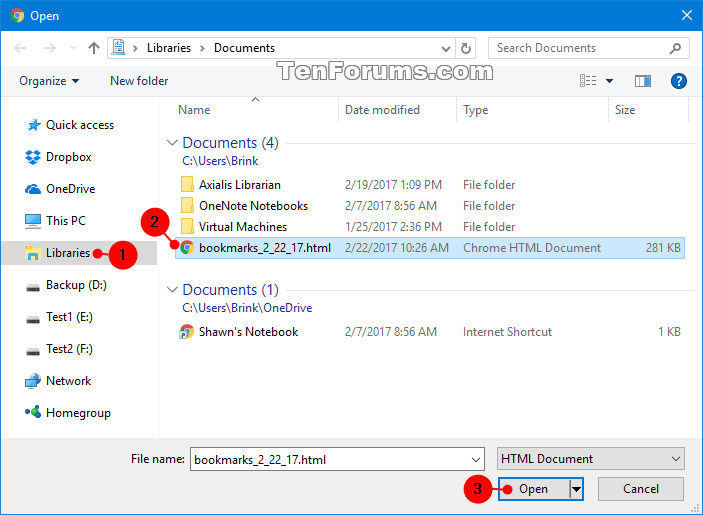Click the Shawn's Notebook shortcut icon
Image resolution: width=703 pixels, height=515 pixels.
click(187, 332)
